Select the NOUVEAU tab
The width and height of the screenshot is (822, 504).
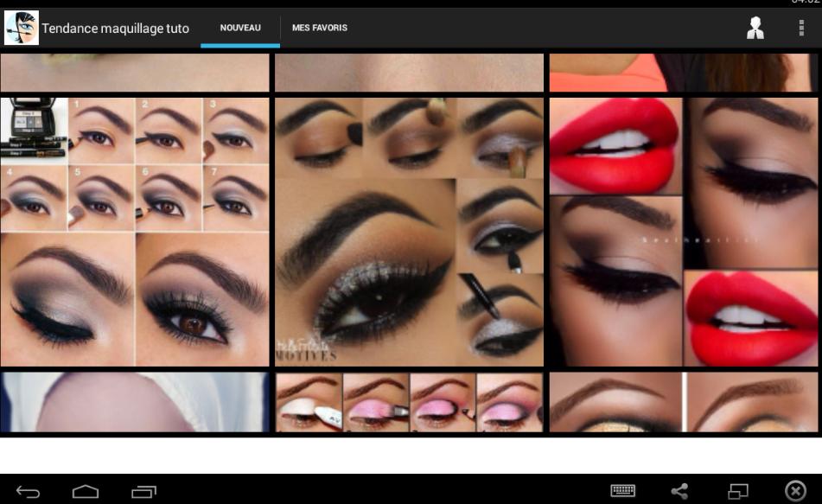click(239, 27)
